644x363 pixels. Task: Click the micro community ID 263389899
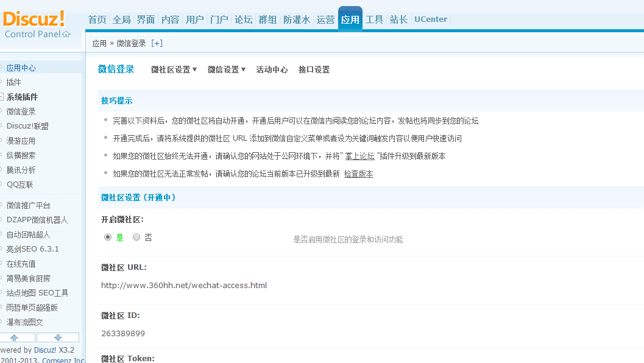point(123,333)
